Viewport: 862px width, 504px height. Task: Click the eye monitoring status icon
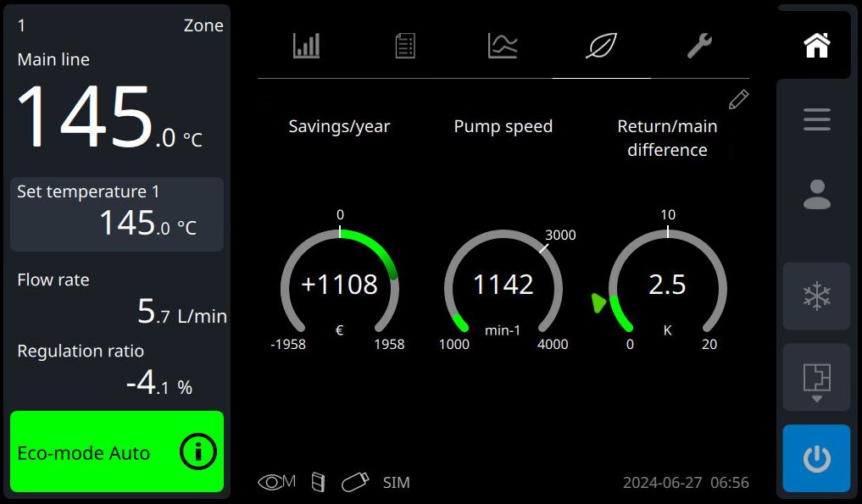click(x=276, y=482)
